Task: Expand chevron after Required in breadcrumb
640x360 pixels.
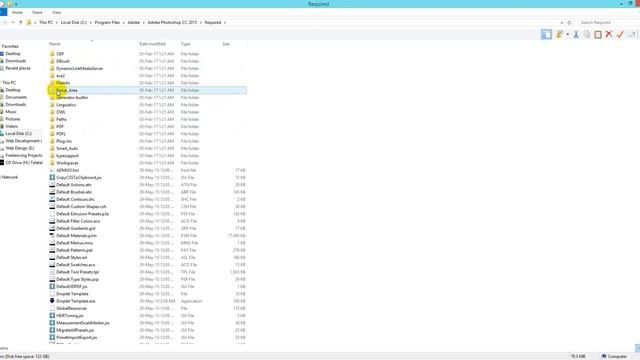Action: pyautogui.click(x=225, y=22)
